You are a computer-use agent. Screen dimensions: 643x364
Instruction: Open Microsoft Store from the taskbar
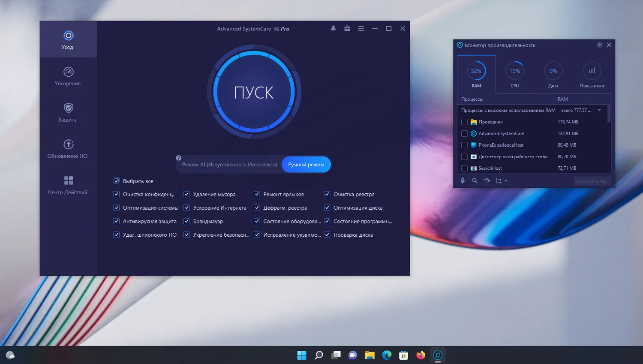pos(404,355)
